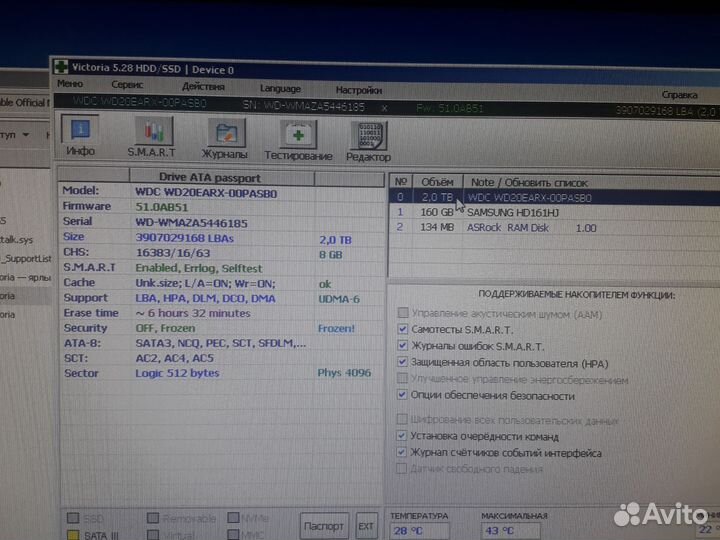The image size is (720, 540).
Task: Select ASRock RAM Disk row
Action: point(554,228)
